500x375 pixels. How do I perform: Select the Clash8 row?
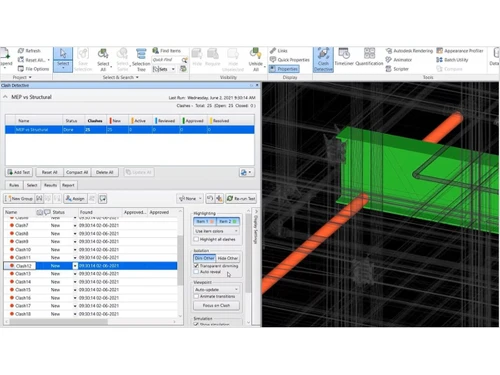click(91, 233)
